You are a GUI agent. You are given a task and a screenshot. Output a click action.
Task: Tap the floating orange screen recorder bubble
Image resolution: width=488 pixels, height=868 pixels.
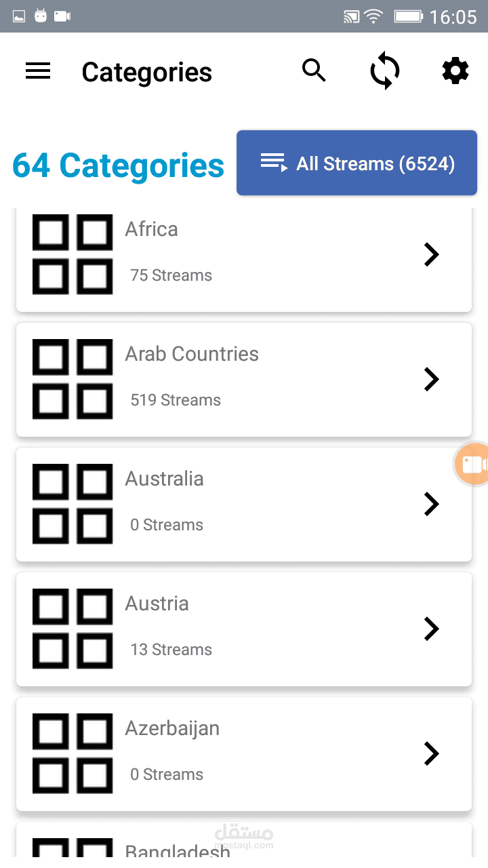tap(472, 465)
